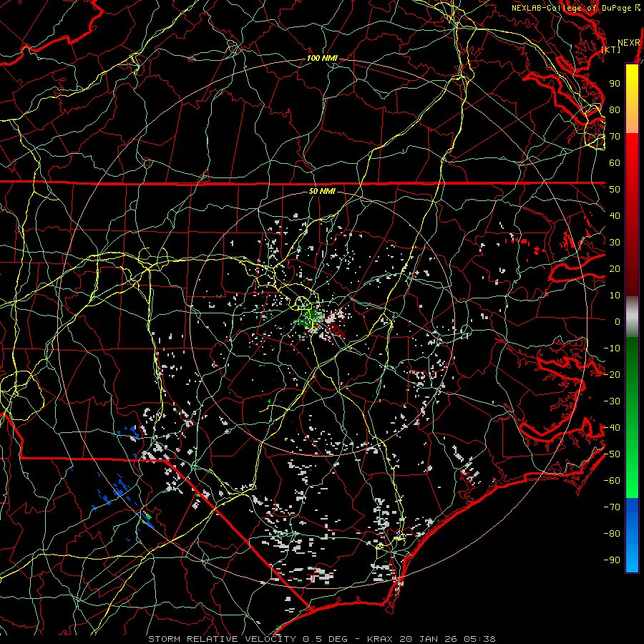Screen dimensions: 644x644
Task: Select the -70 value on the velocity scale
Action: [x=612, y=507]
